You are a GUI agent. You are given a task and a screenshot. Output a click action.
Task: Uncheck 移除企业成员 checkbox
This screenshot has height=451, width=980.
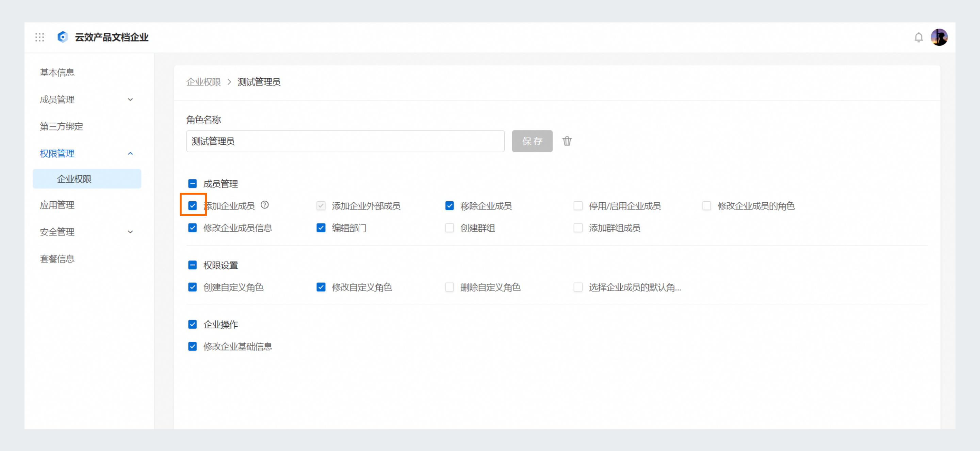pos(449,206)
